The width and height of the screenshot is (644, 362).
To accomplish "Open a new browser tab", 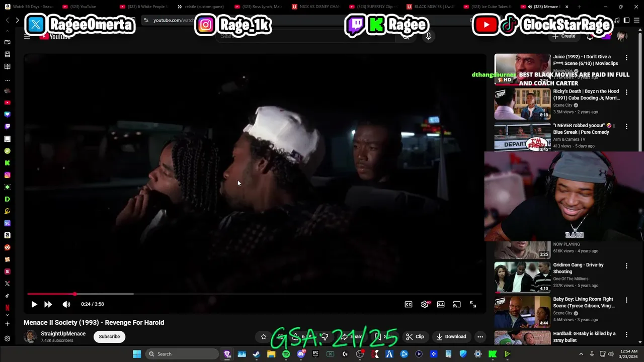I will point(579,7).
